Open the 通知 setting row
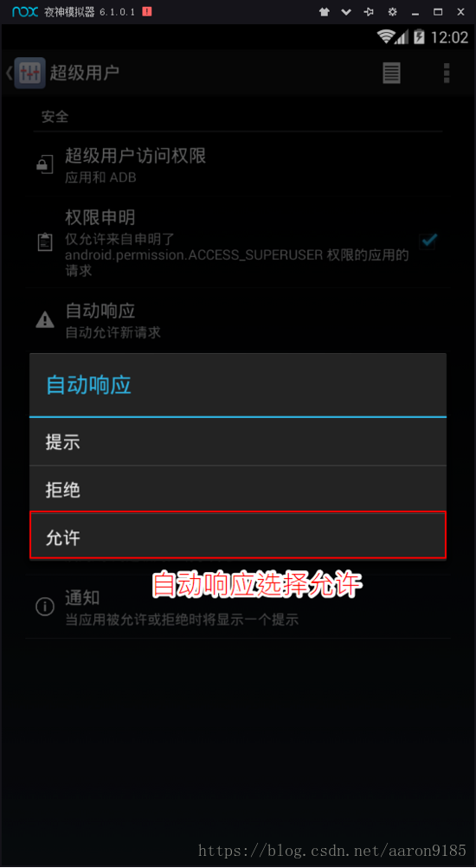Viewport: 476px width, 868px height. 238,607
